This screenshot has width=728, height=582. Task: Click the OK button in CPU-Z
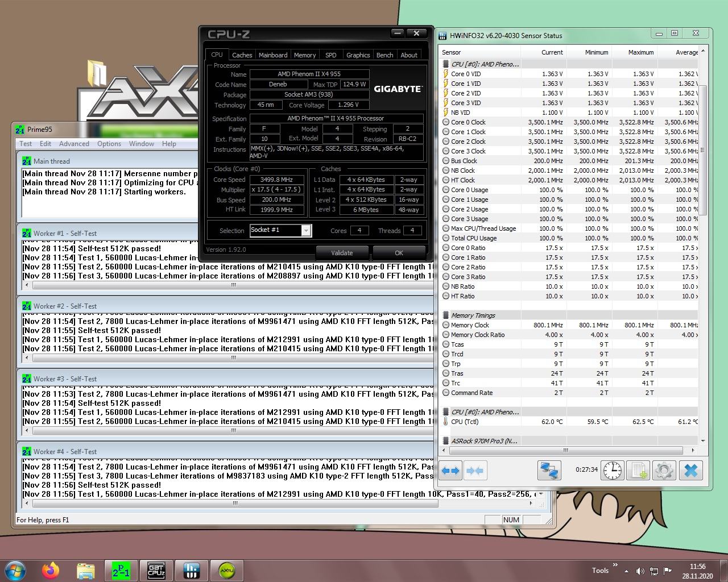tap(399, 253)
